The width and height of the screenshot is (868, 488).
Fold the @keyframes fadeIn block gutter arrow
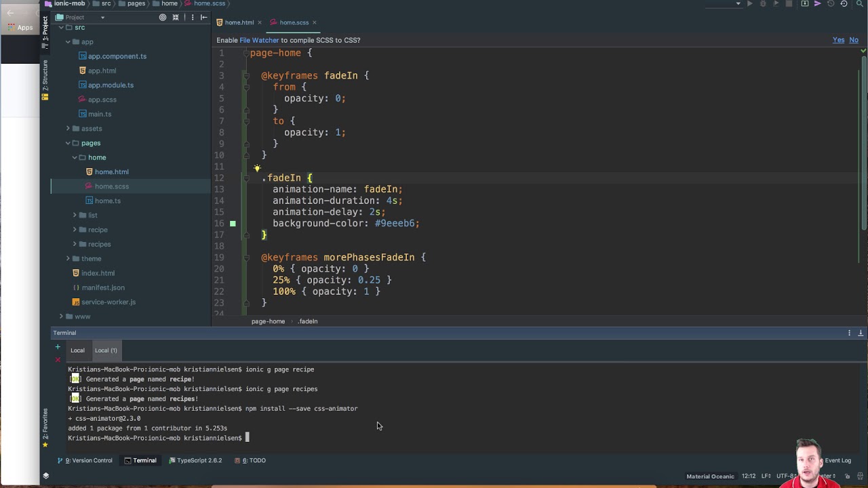(x=247, y=76)
